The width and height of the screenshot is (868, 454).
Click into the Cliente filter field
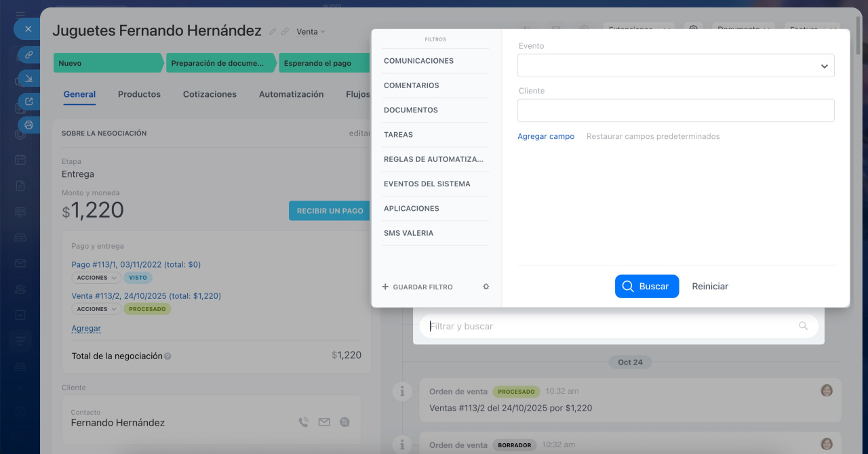(x=675, y=110)
